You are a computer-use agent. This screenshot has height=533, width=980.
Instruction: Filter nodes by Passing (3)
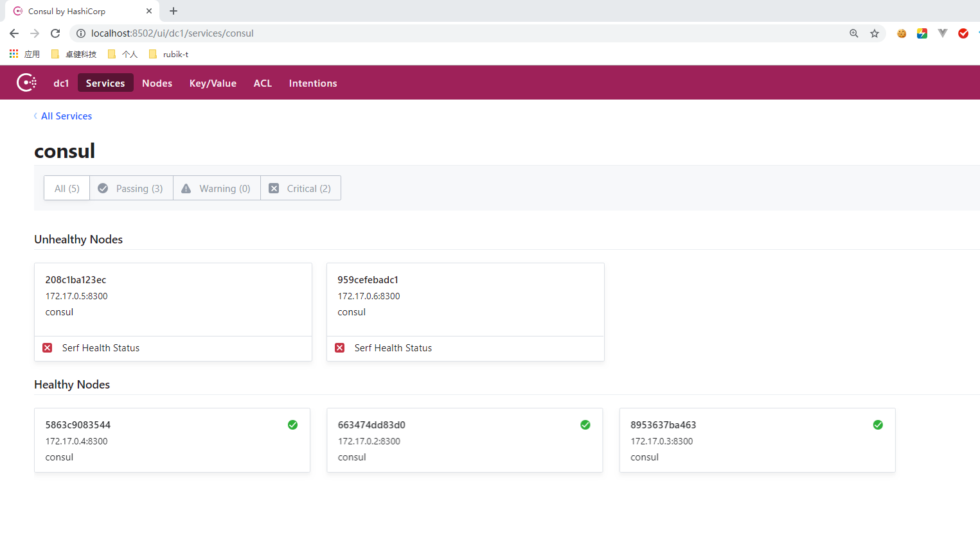131,188
